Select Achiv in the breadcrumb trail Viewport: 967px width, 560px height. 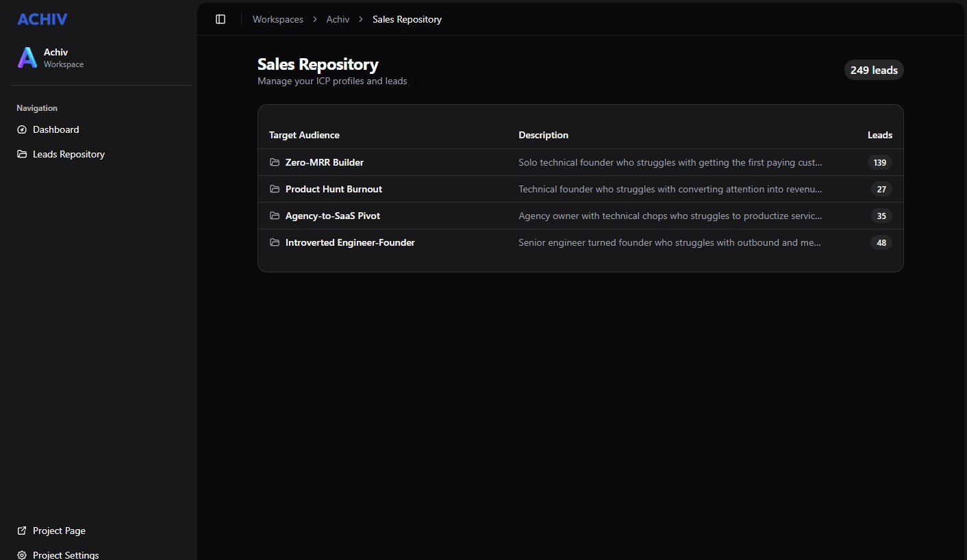tap(338, 19)
